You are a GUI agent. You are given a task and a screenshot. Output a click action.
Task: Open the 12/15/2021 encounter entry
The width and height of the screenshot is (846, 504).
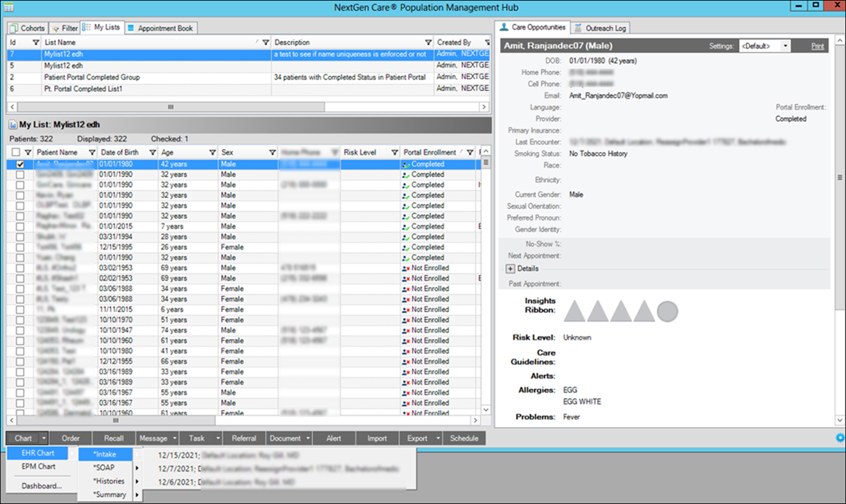pyautogui.click(x=281, y=455)
